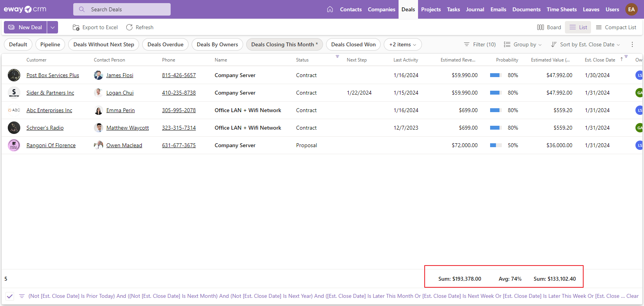Click Logan Chui contact photo
Viewport: 644px width, 306px height.
(99, 93)
